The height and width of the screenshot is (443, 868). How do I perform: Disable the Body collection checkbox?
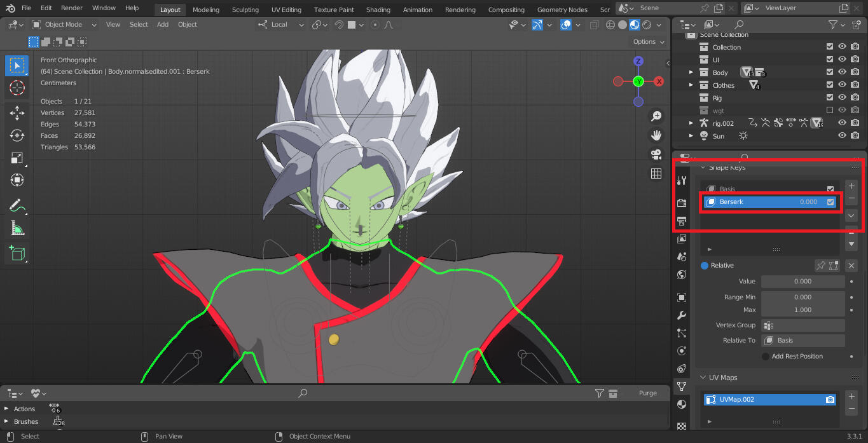(x=829, y=72)
